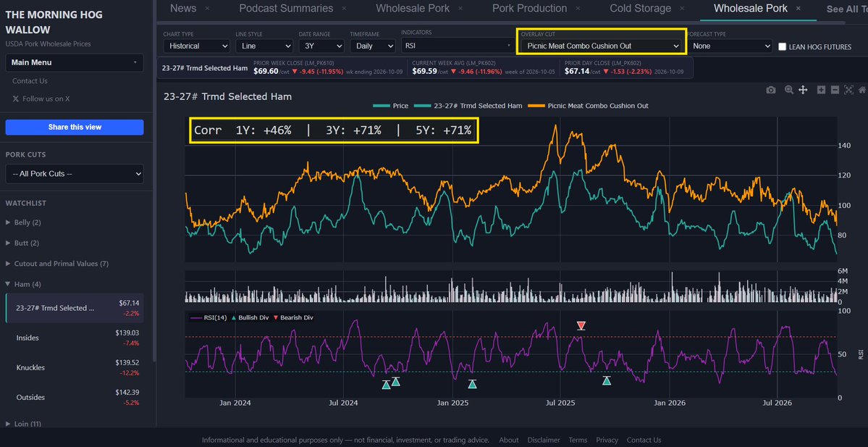The width and height of the screenshot is (868, 447).
Task: Open the Terms footer link
Action: click(578, 440)
